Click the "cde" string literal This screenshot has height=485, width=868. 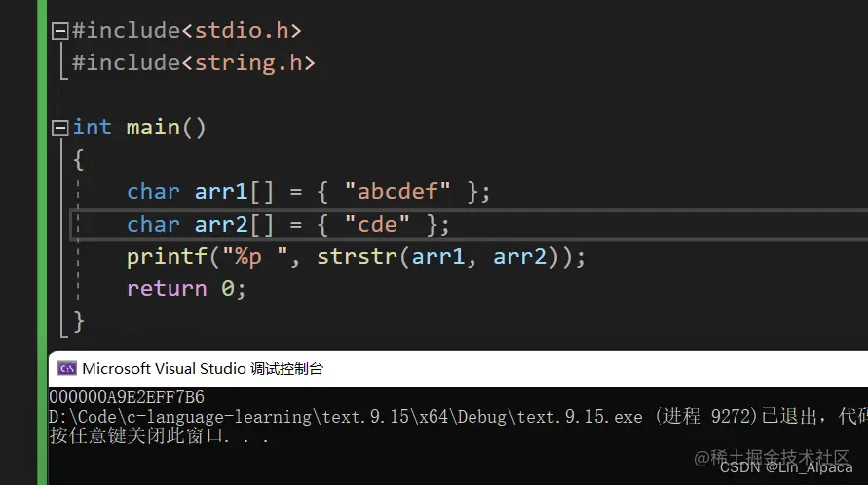tap(377, 225)
